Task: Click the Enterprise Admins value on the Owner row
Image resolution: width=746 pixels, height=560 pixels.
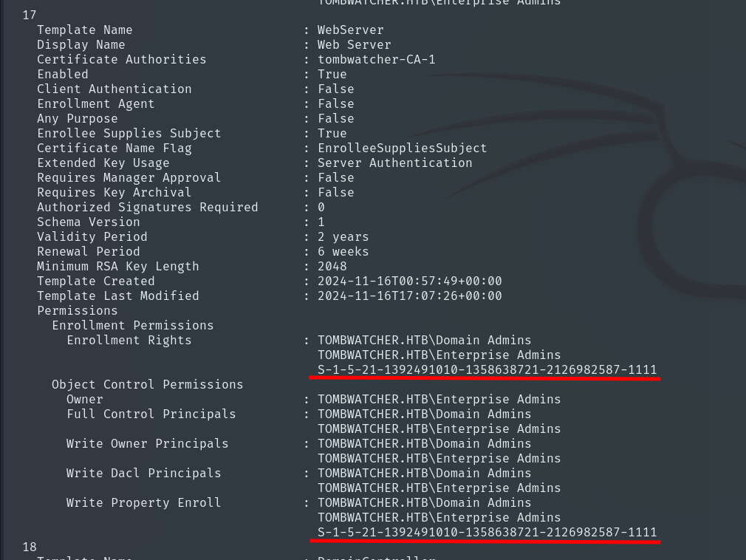Action: [x=439, y=400]
